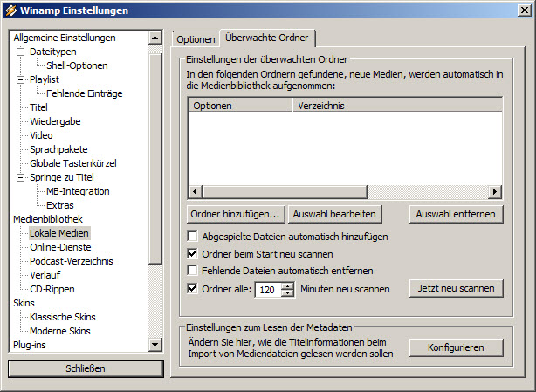Decrease the rescan minutes with down arrow
The height and width of the screenshot is (392, 536).
point(288,292)
